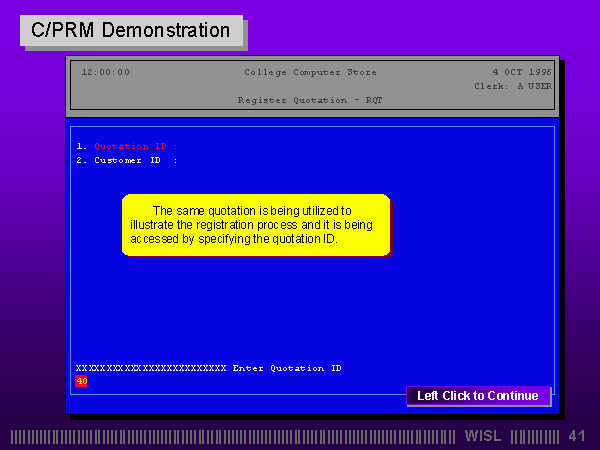Click the XXXX placeholder string at bottom
Screen dimensions: 600x450
point(151,368)
